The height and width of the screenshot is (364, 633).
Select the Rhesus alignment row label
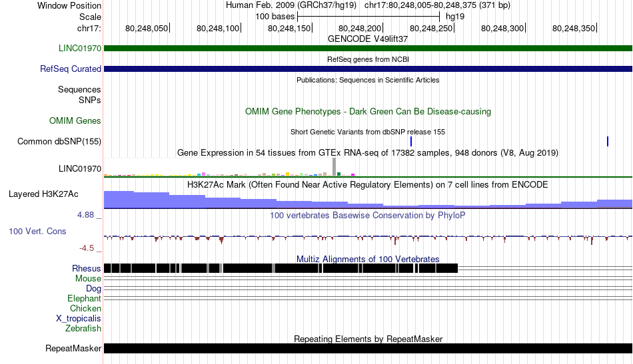(86, 268)
